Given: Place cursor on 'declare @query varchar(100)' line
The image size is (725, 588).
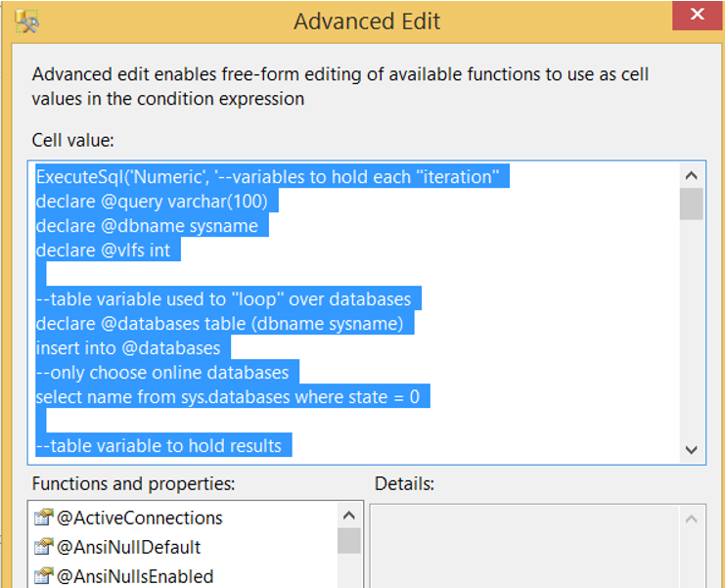Looking at the screenshot, I should pos(152,202).
